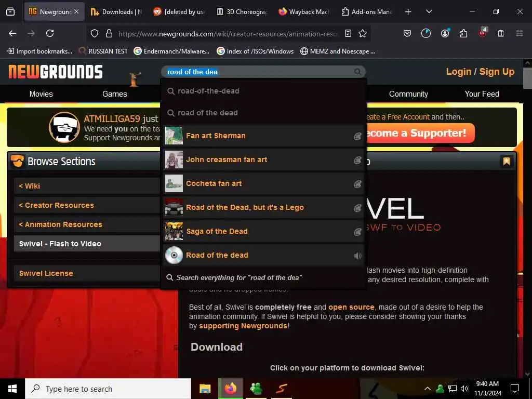Click the bookmark icon on Swivel panel header
The image size is (532, 399).
(x=506, y=161)
